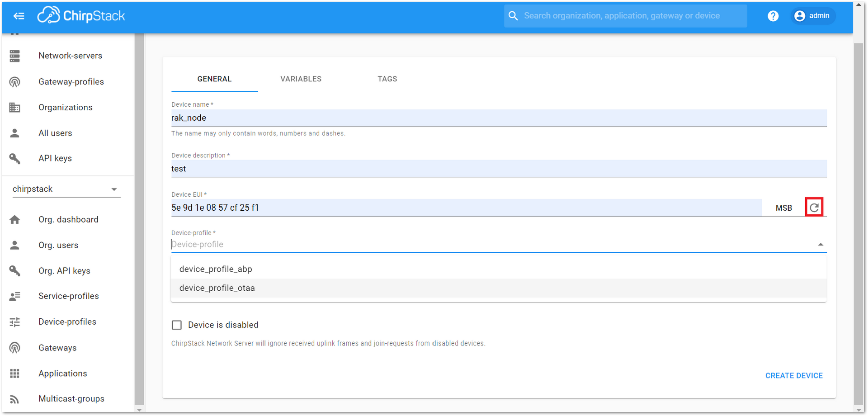Click the Org. API keys key icon
The image size is (868, 416).
tap(15, 271)
